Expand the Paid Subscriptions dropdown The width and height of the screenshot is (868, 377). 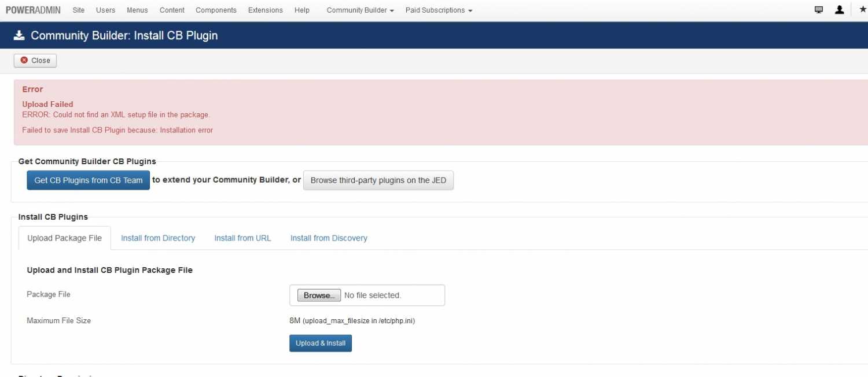(x=439, y=10)
